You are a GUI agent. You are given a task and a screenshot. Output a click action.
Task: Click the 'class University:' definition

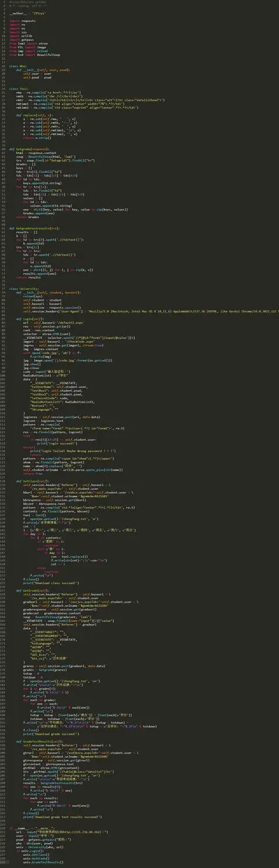tap(23, 289)
